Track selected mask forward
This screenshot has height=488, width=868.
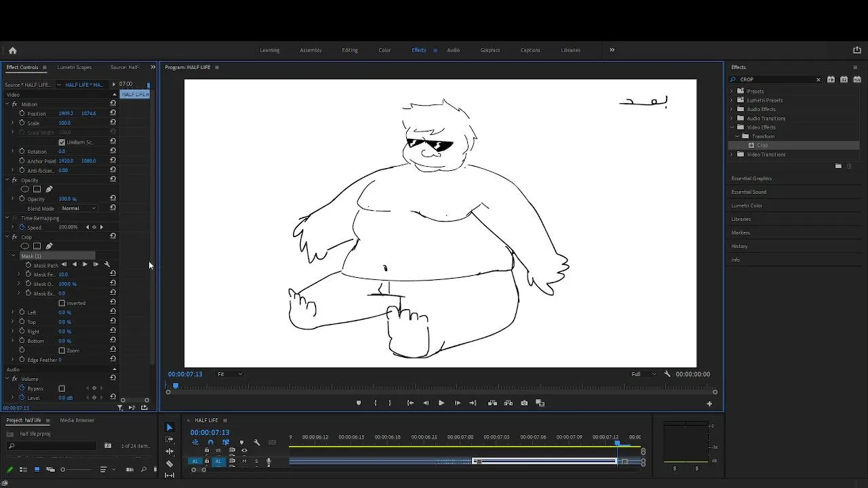point(85,264)
